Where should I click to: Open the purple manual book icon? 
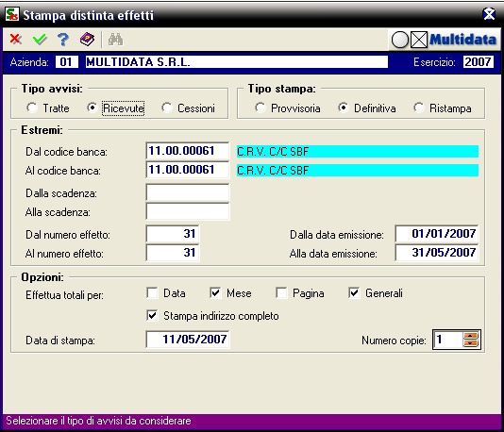[87, 40]
